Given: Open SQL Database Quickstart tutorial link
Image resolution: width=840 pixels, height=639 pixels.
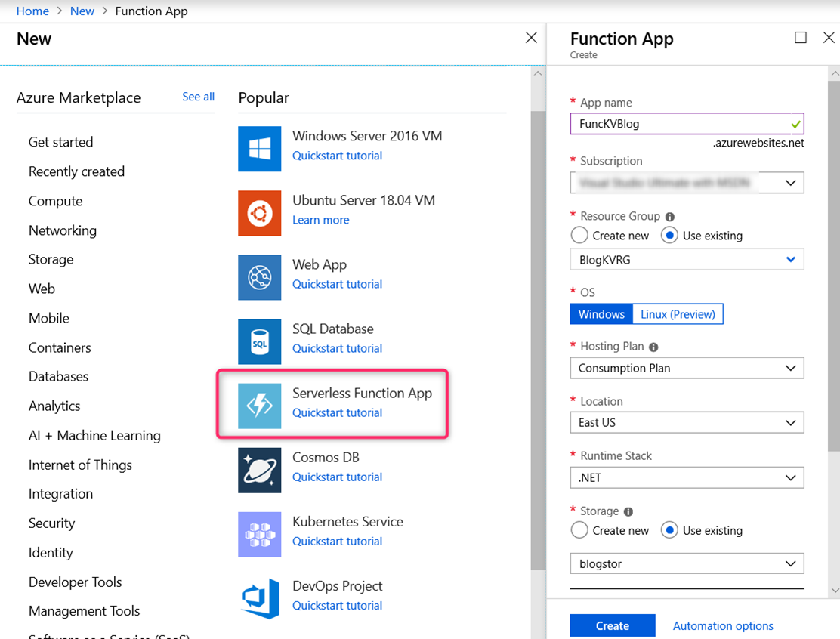Looking at the screenshot, I should pos(338,348).
